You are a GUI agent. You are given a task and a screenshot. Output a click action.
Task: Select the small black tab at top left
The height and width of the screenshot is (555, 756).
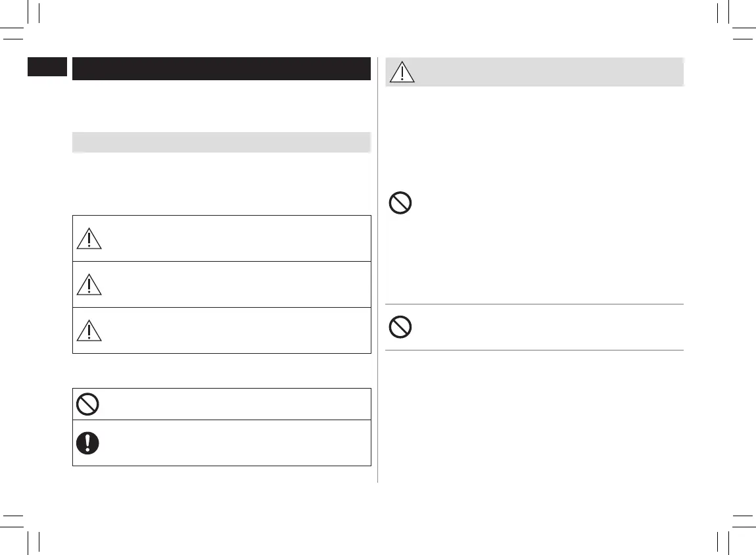(47, 66)
